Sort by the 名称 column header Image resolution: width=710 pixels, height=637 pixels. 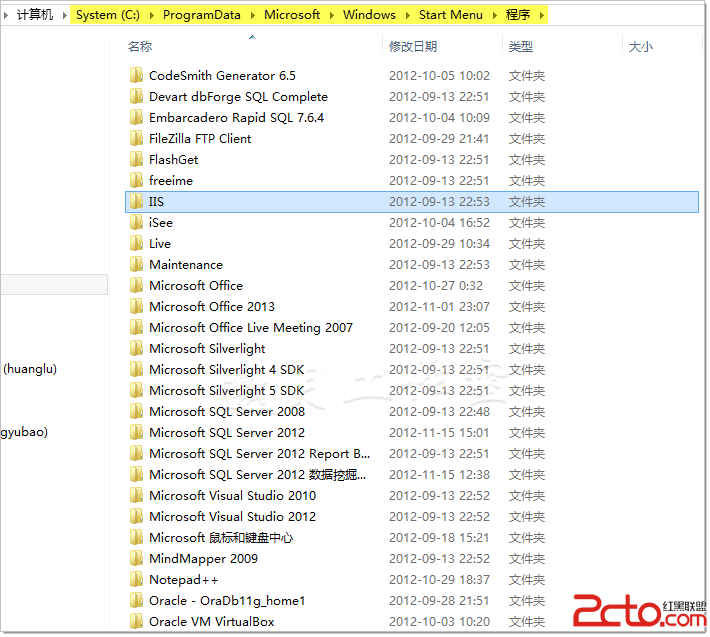(140, 47)
